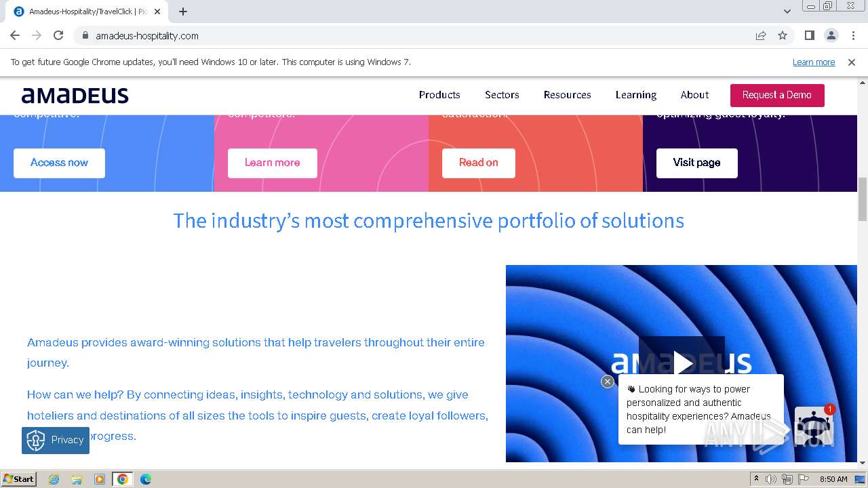
Task: Open the Windows Start menu
Action: (19, 479)
